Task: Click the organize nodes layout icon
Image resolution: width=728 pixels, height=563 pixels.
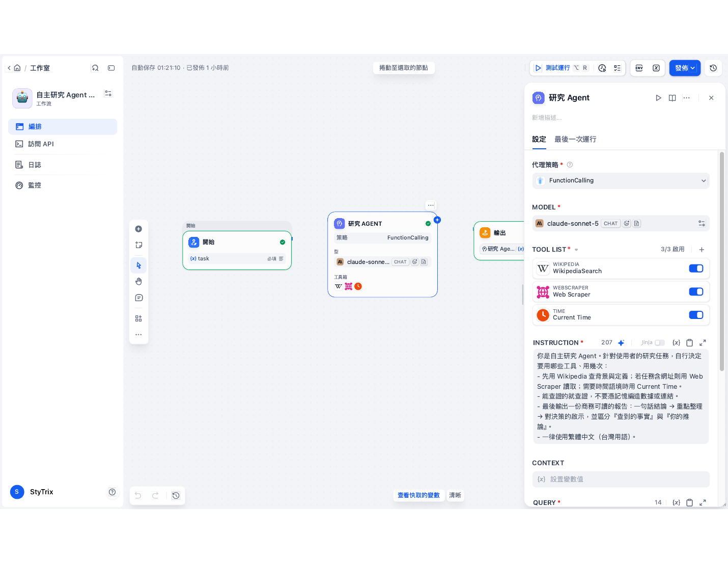Action: tap(138, 318)
